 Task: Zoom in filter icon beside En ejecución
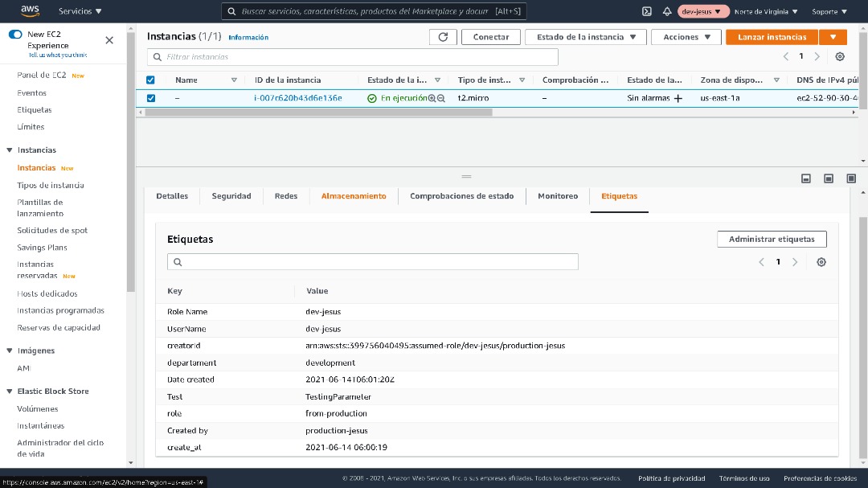tap(432, 98)
